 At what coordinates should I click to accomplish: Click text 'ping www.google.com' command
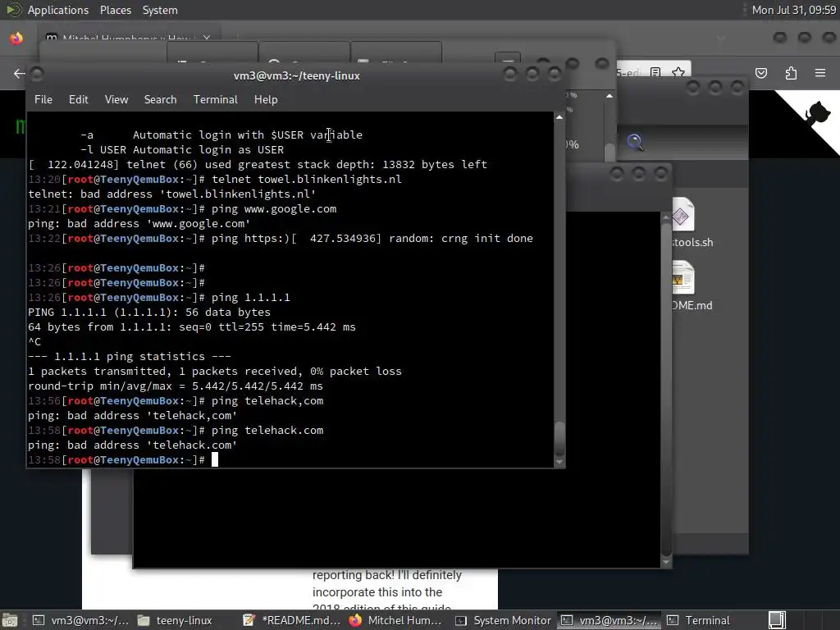click(274, 208)
